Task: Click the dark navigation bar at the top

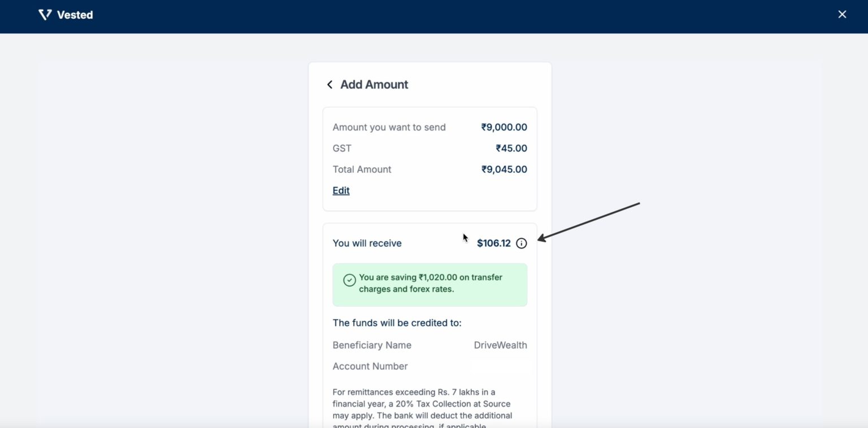Action: click(x=434, y=16)
